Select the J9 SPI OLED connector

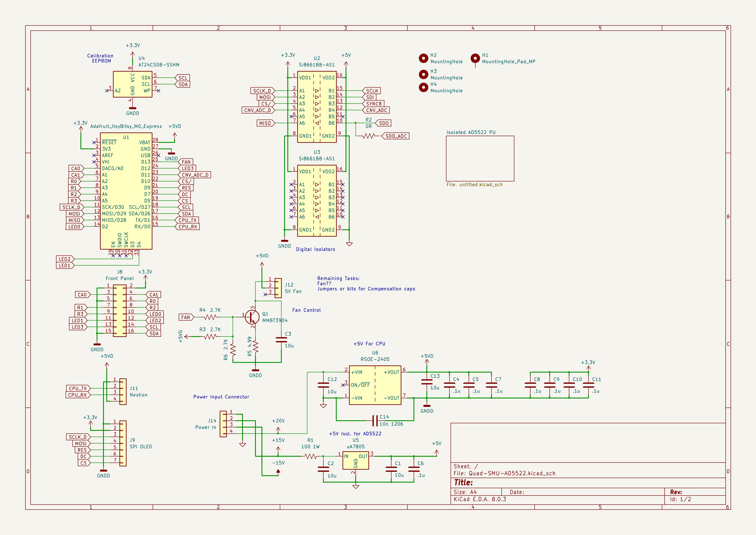pos(123,443)
